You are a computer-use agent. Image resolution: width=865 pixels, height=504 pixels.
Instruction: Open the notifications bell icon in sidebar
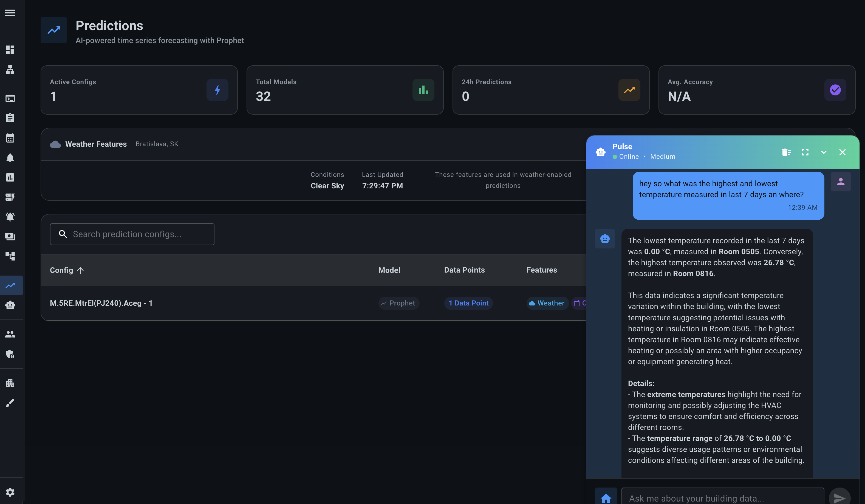click(10, 158)
